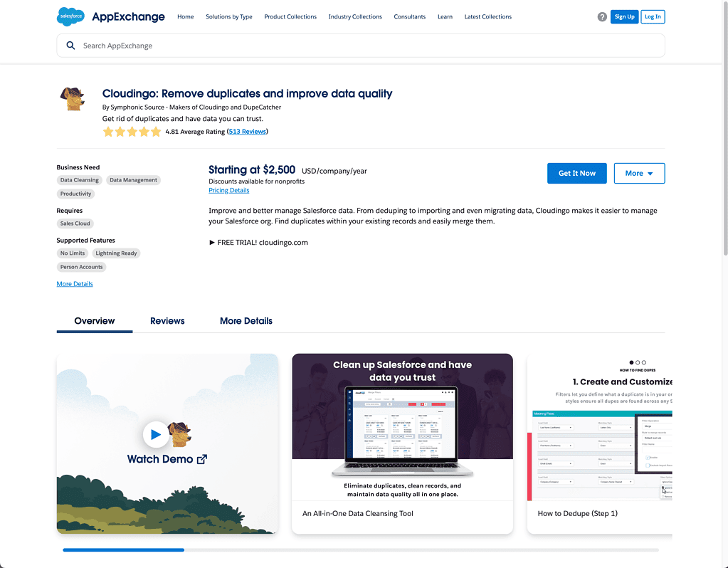Click the Search AppExchange field
This screenshot has height=568, width=728.
click(361, 46)
